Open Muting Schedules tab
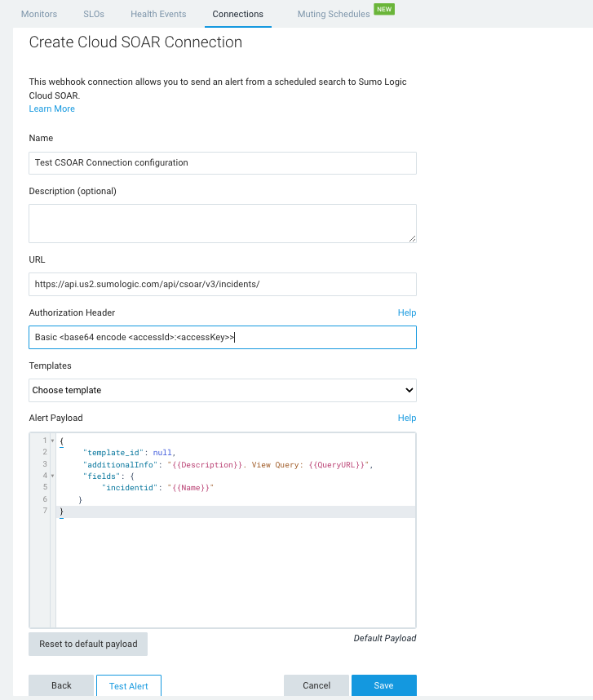This screenshot has width=593, height=700. pos(333,14)
